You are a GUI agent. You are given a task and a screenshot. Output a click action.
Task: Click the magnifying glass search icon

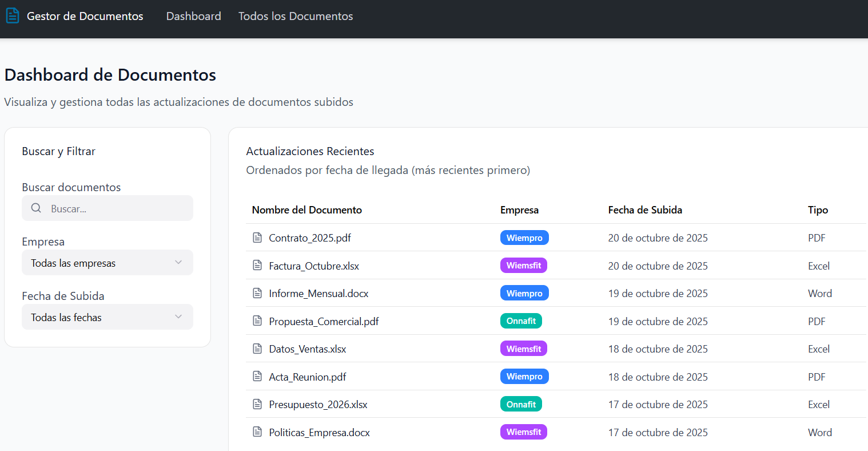click(x=36, y=208)
